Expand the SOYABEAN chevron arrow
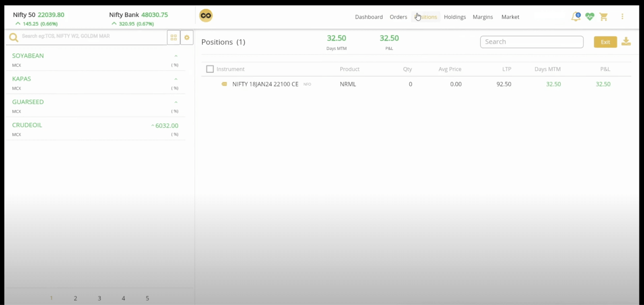 click(x=176, y=56)
